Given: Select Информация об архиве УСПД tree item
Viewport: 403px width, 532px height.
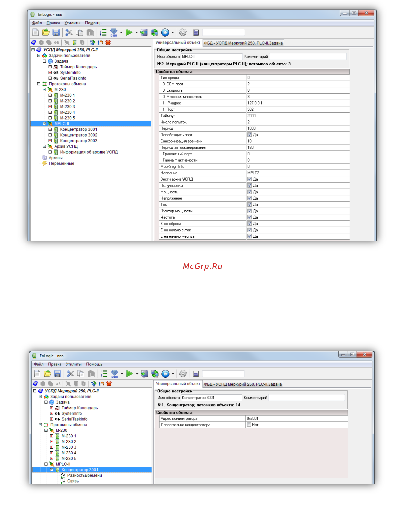Looking at the screenshot, I should (x=89, y=152).
